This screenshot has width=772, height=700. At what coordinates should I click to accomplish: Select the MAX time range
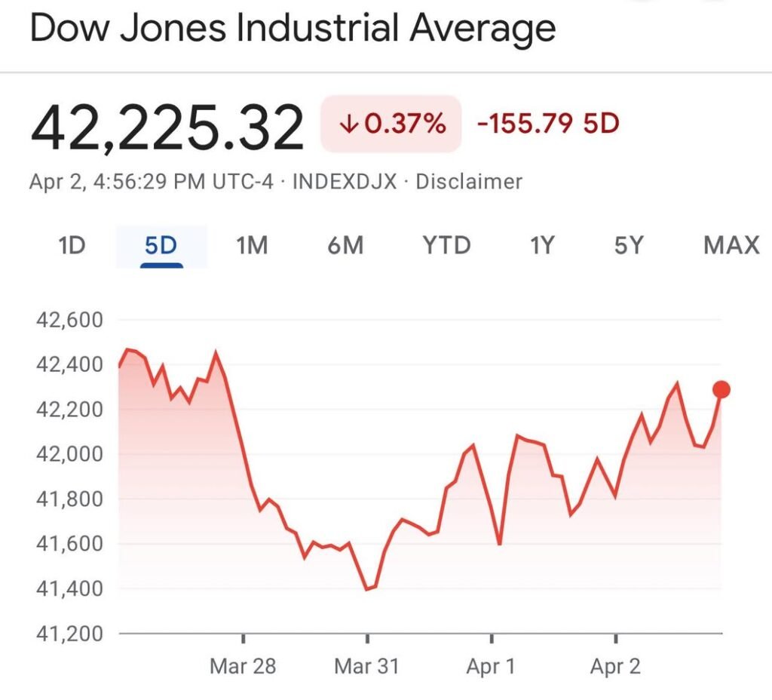click(x=730, y=245)
